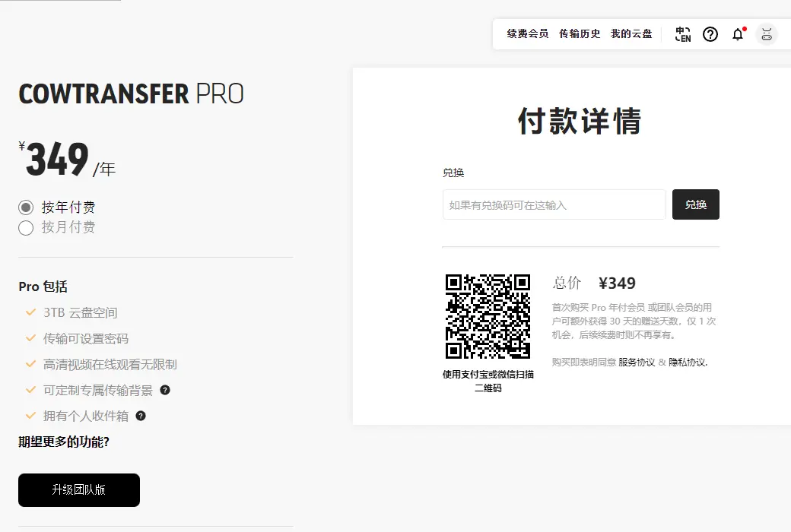Click the 兑换 redeem button

(x=696, y=204)
